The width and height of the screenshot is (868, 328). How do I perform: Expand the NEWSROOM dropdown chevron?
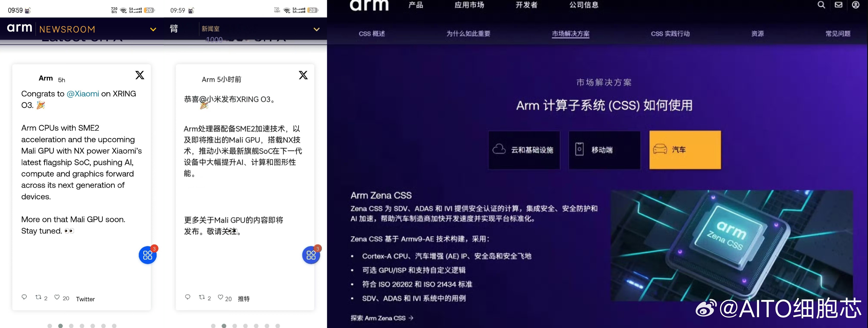pyautogui.click(x=153, y=29)
